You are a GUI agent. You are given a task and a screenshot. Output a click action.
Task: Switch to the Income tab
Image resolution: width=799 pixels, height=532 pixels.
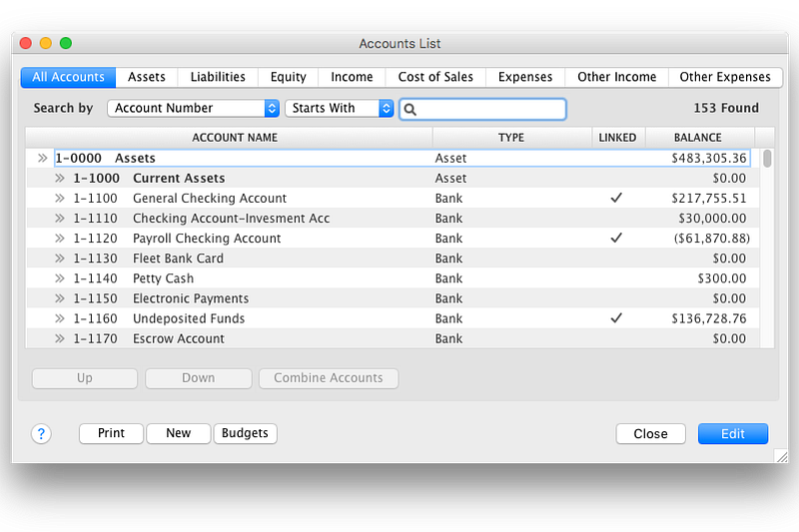(x=352, y=78)
